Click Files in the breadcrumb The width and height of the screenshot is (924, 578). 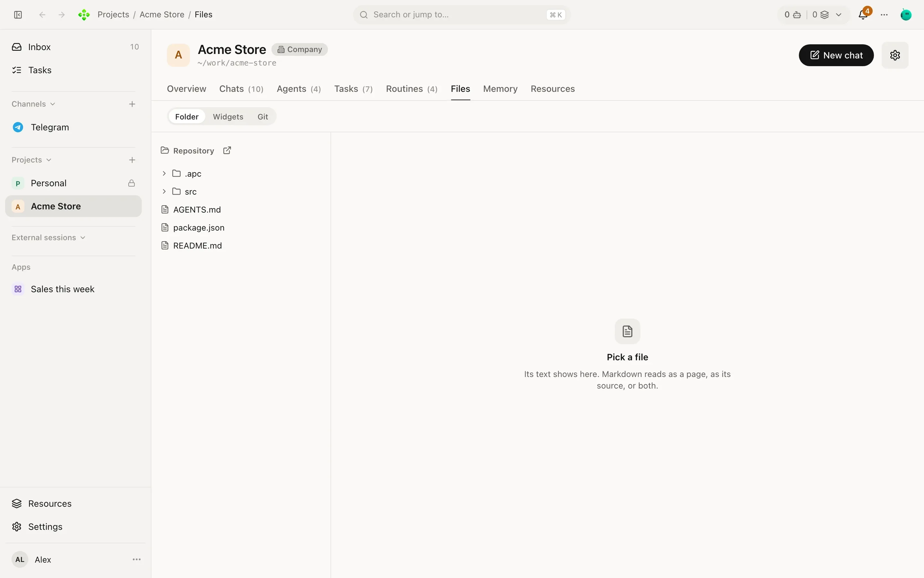pyautogui.click(x=203, y=14)
